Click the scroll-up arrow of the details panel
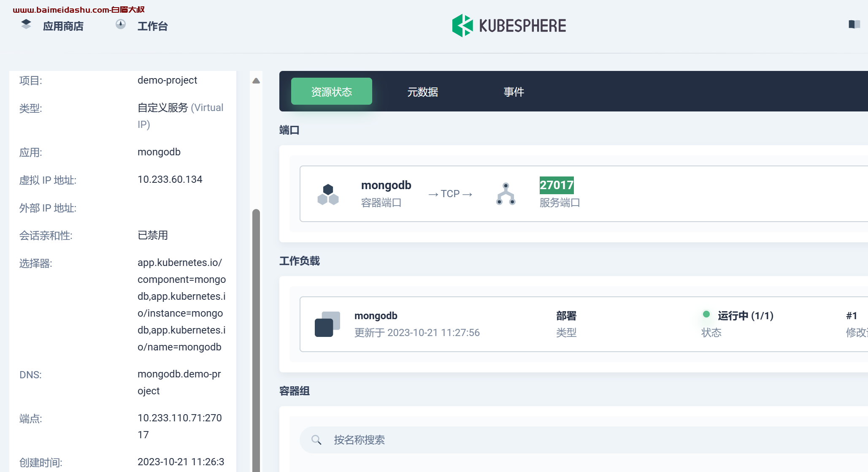Screen dimensions: 868x472 click(x=256, y=81)
